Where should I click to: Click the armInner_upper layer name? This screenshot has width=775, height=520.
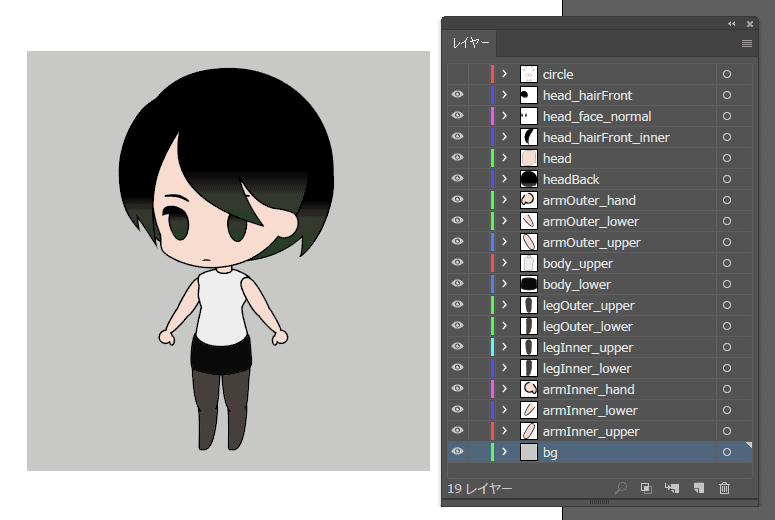591,431
